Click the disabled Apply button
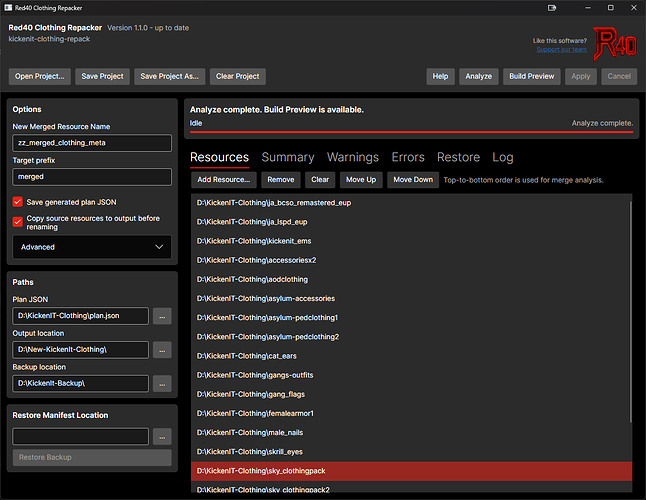646x500 pixels. tap(580, 77)
